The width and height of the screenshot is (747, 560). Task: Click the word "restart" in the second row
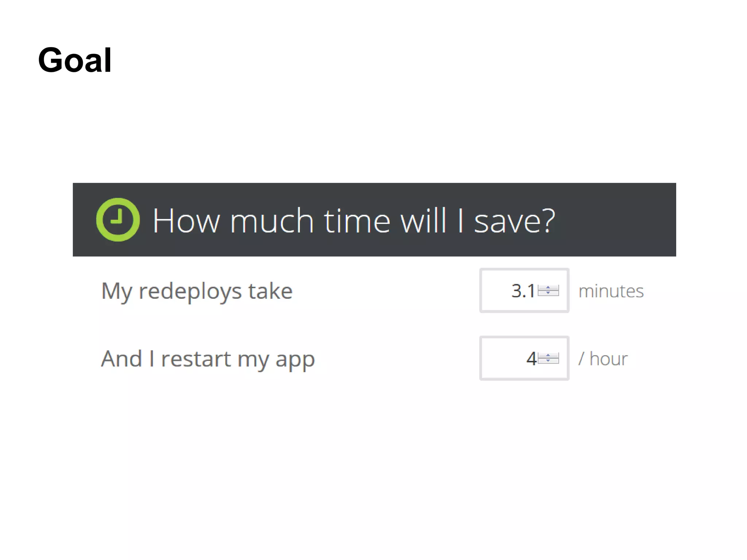point(196,359)
